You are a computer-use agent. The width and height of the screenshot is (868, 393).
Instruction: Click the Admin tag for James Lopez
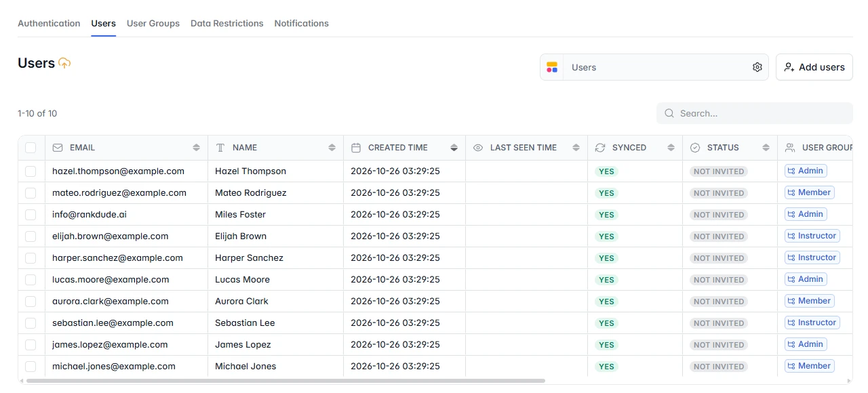[x=806, y=344]
